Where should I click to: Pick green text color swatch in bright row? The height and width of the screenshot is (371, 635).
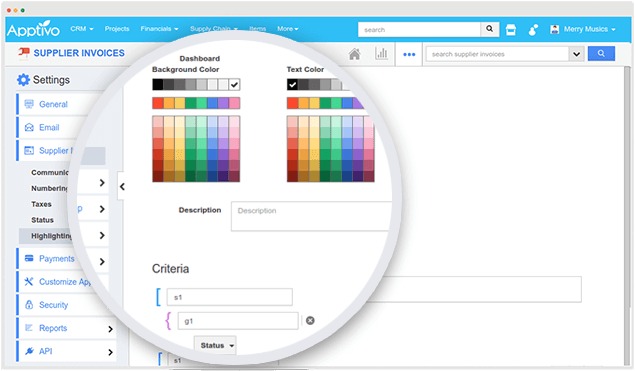point(325,103)
